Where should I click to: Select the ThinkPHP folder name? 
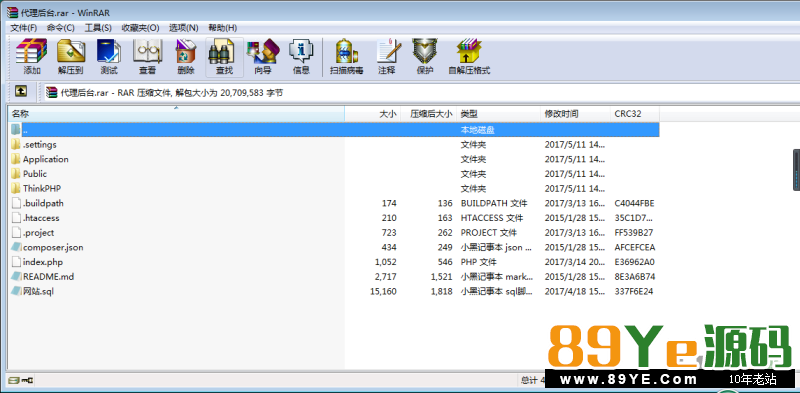click(42, 188)
